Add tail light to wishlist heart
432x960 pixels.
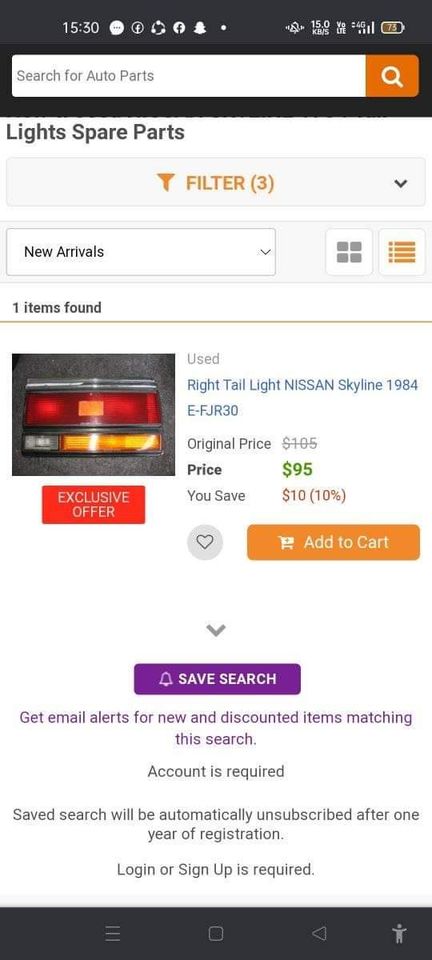click(205, 542)
